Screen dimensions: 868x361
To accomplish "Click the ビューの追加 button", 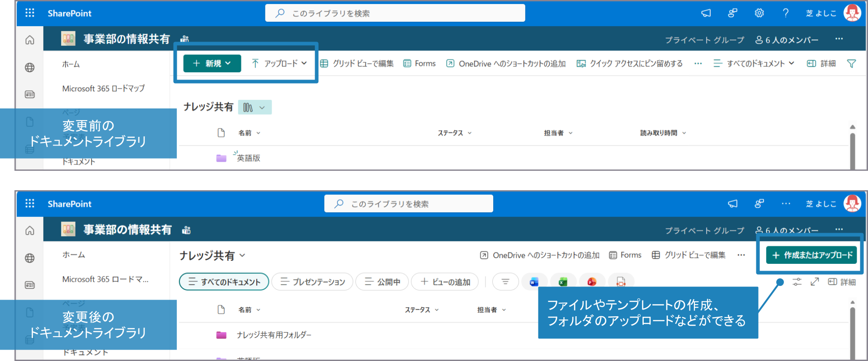I will click(445, 282).
